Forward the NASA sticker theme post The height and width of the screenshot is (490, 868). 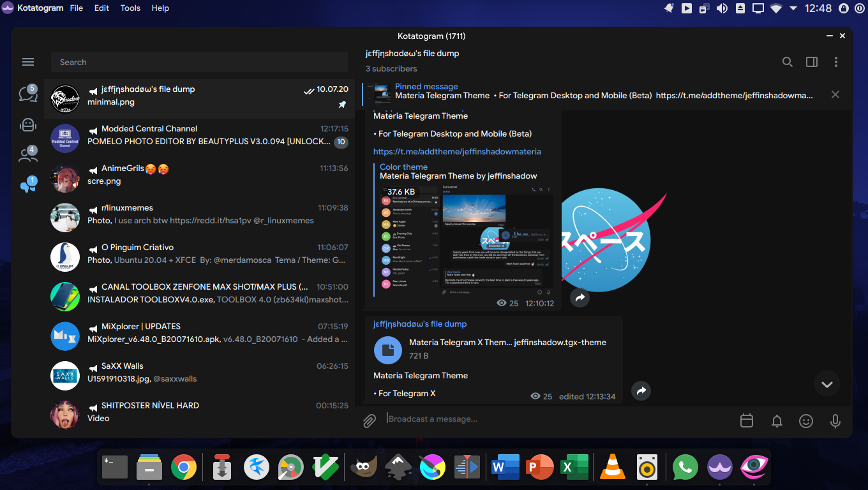580,297
